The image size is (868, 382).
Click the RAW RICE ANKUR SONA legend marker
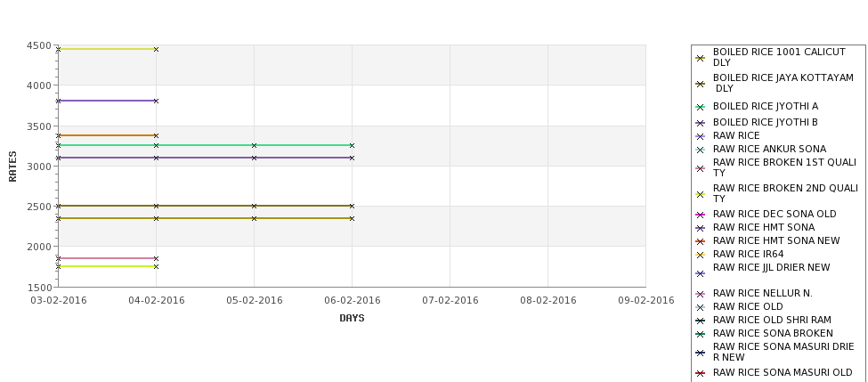[701, 150]
